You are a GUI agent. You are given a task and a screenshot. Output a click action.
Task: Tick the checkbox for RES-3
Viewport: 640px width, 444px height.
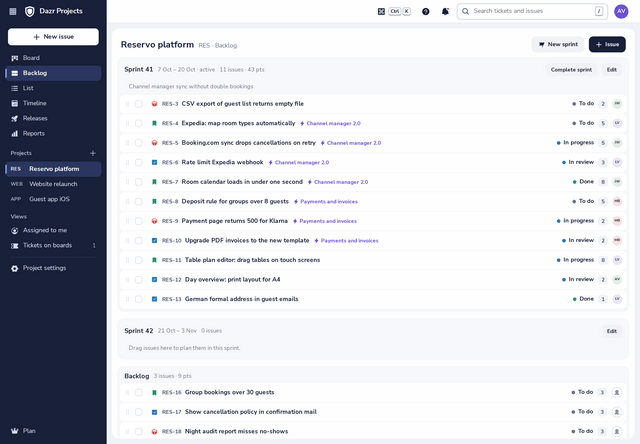click(139, 104)
